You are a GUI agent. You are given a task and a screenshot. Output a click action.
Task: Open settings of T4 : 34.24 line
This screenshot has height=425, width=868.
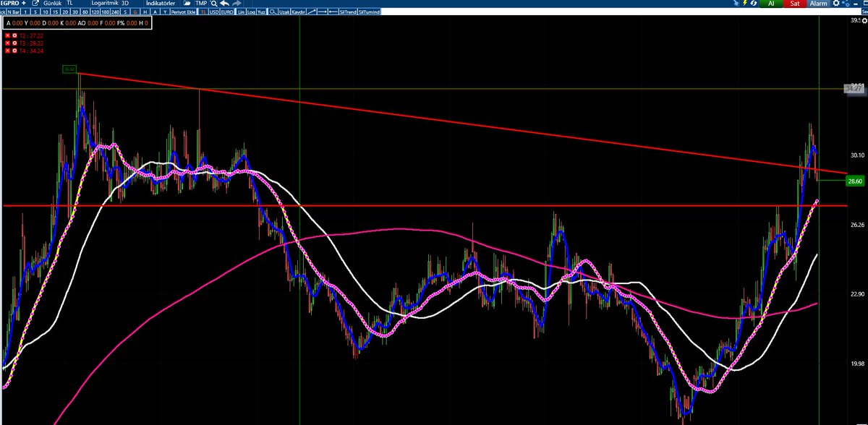pyautogui.click(x=14, y=51)
